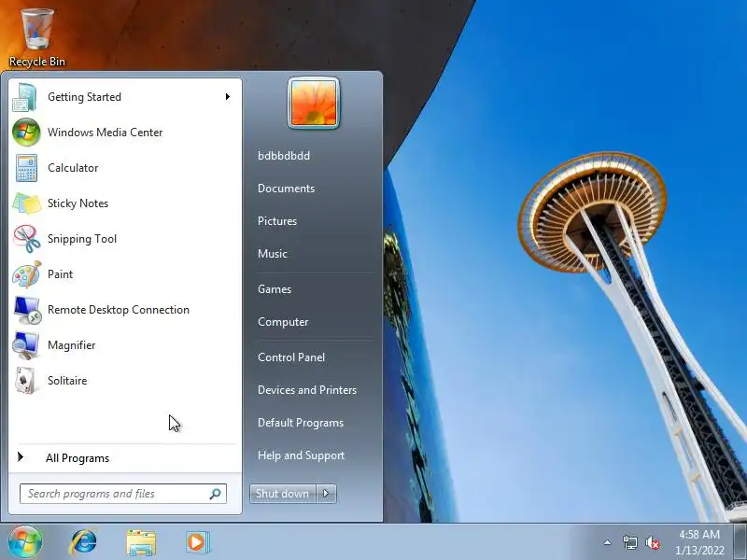Click the search magnifying glass icon
Image resolution: width=747 pixels, height=560 pixels.
click(216, 494)
